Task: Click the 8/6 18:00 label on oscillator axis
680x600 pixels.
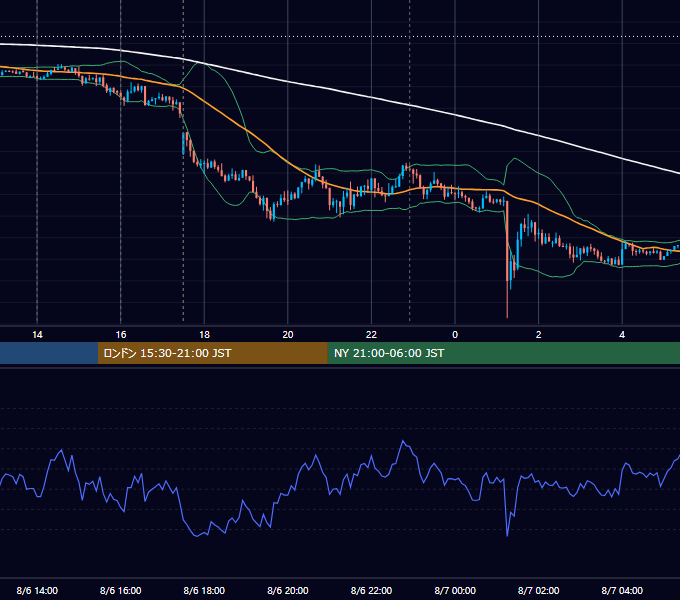Action: coord(204,590)
